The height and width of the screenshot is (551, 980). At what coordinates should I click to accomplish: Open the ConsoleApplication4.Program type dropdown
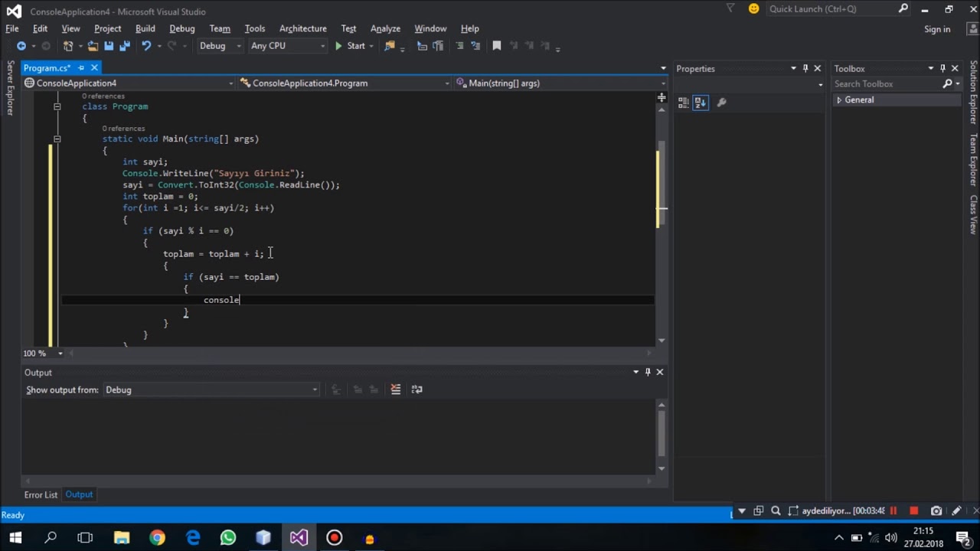click(x=345, y=83)
